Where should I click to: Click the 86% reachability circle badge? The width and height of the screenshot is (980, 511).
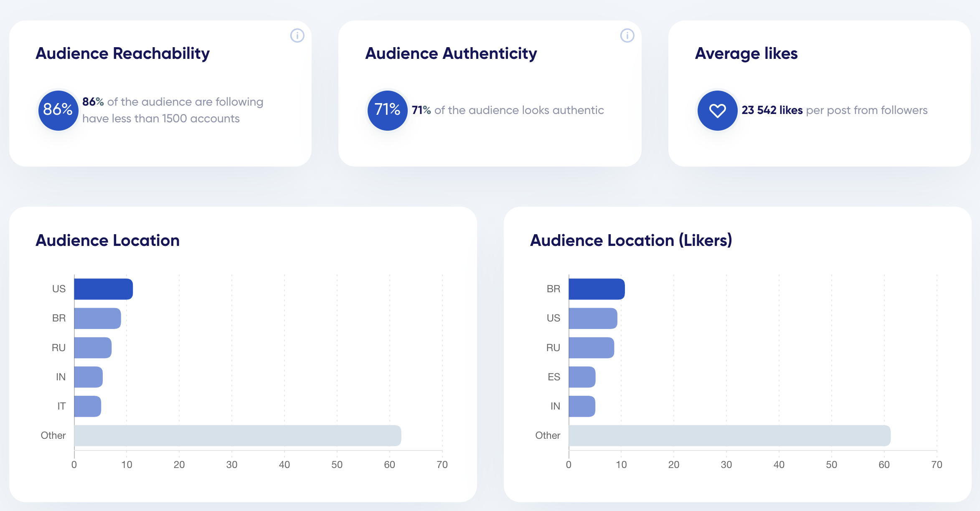58,111
